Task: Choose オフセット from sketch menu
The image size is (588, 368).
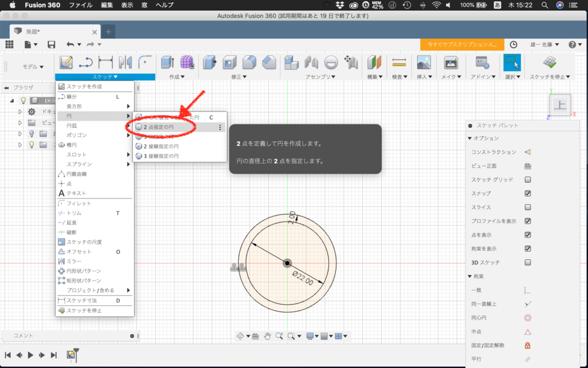Action: coord(95,252)
